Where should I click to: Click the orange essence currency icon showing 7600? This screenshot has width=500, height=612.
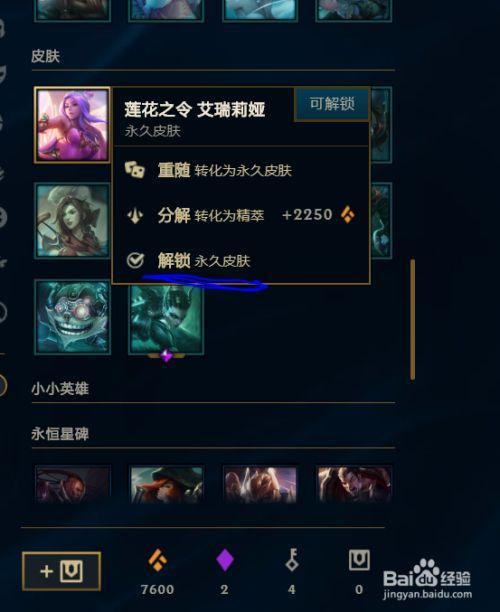pos(158,560)
